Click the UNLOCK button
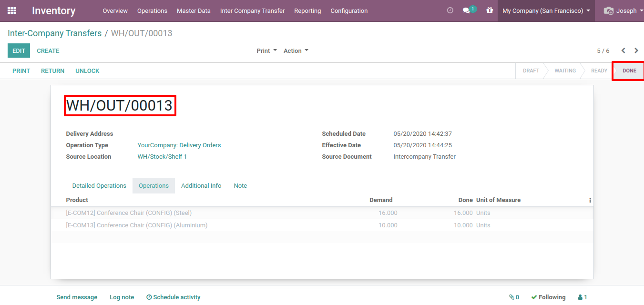Image resolution: width=644 pixels, height=305 pixels. click(87, 71)
